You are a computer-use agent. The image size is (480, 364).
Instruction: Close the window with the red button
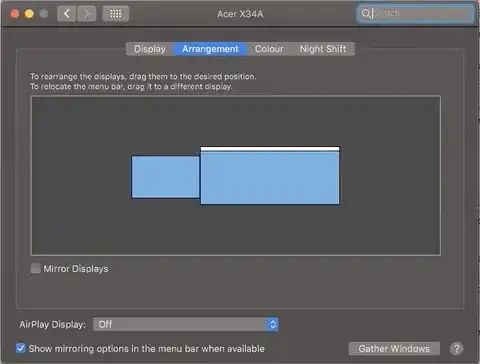pos(15,14)
